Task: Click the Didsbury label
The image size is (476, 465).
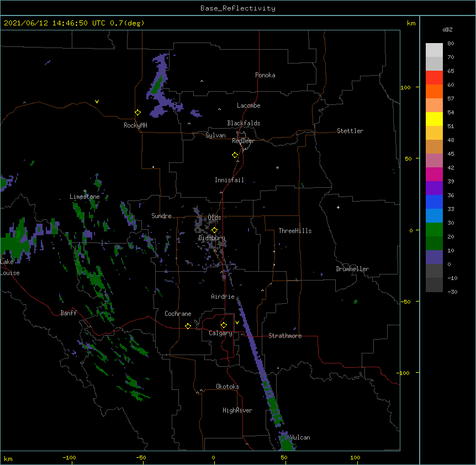Action: coord(211,238)
